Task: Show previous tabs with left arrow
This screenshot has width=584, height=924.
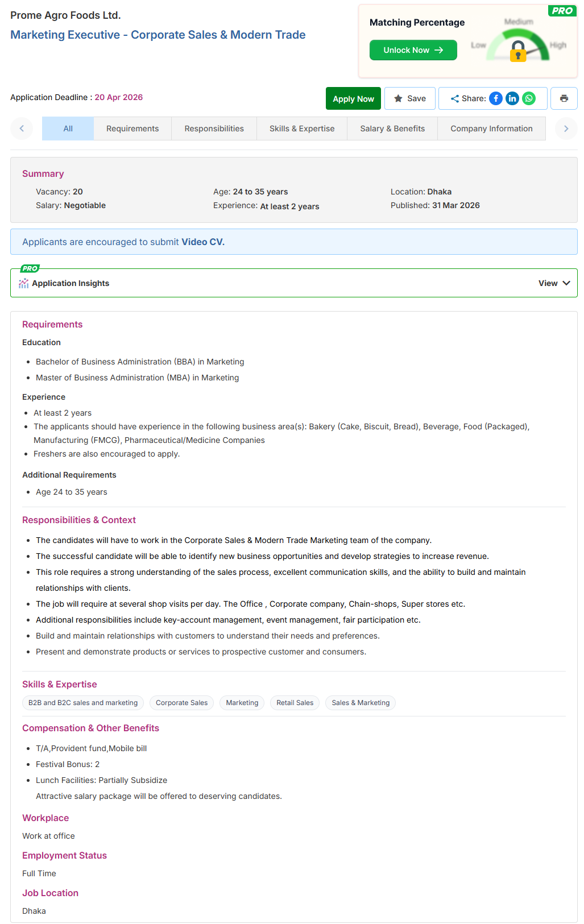Action: pyautogui.click(x=22, y=129)
